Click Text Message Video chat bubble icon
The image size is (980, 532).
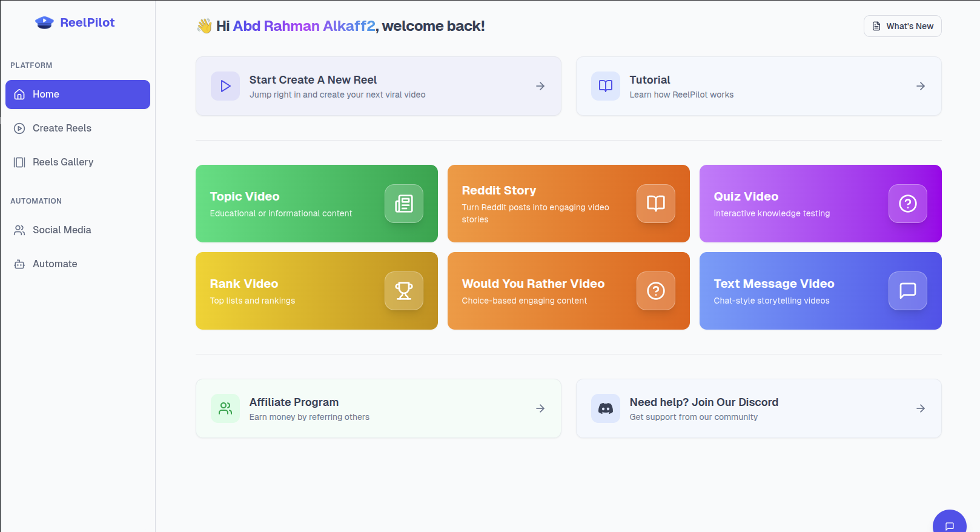point(908,291)
